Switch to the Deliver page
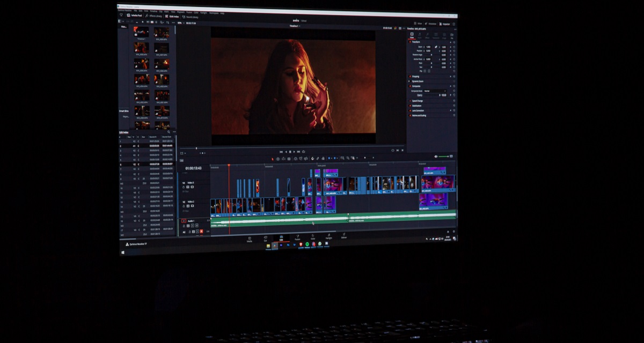Screen dimensions: 644x343 coord(344,236)
